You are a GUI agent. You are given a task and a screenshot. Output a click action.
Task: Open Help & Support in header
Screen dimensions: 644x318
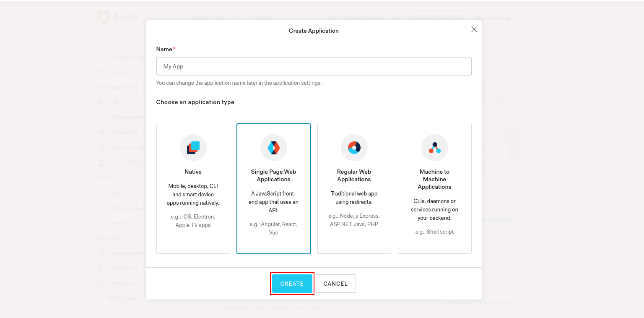(363, 18)
